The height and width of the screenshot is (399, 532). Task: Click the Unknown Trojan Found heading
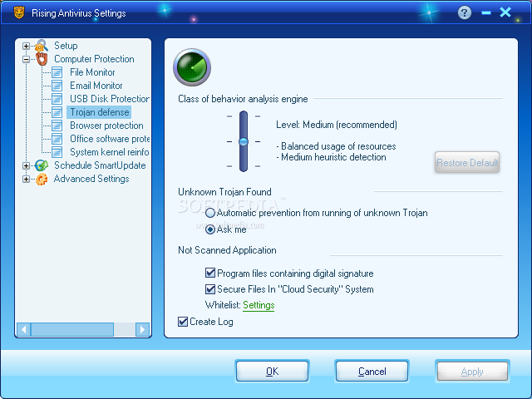tap(224, 192)
